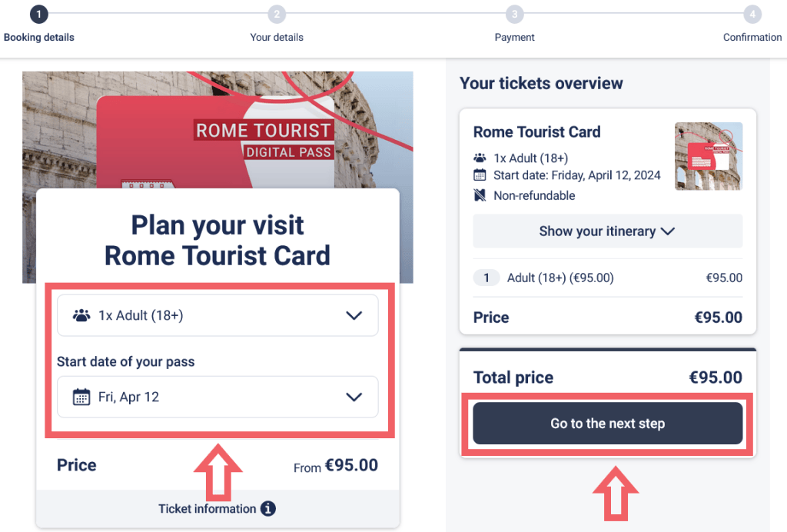Click the Go to the next step button

click(607, 423)
